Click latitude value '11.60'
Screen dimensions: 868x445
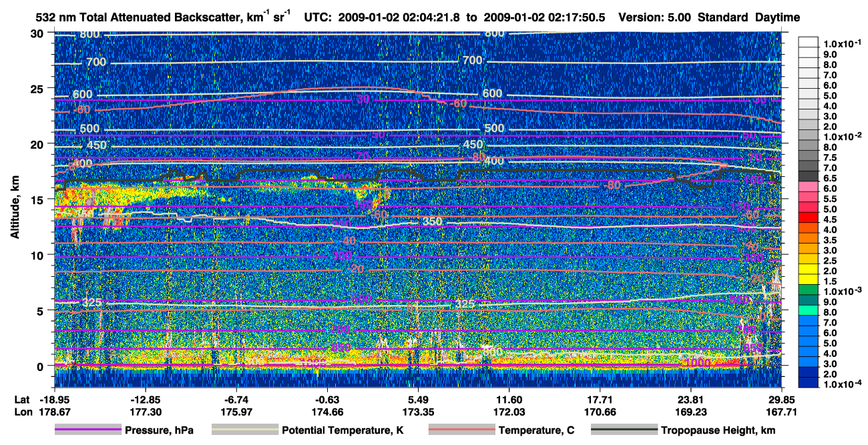(509, 399)
